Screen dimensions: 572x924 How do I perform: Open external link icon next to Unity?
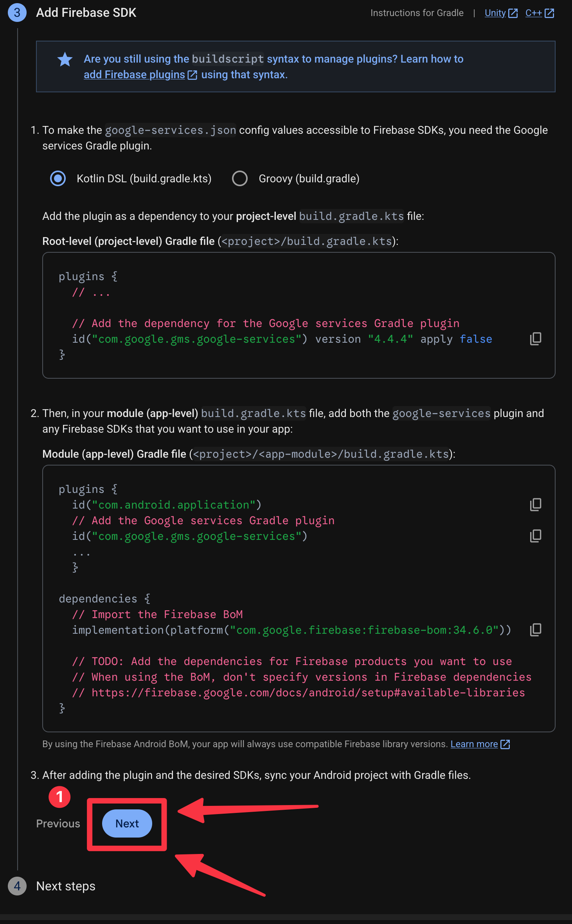pyautogui.click(x=513, y=13)
